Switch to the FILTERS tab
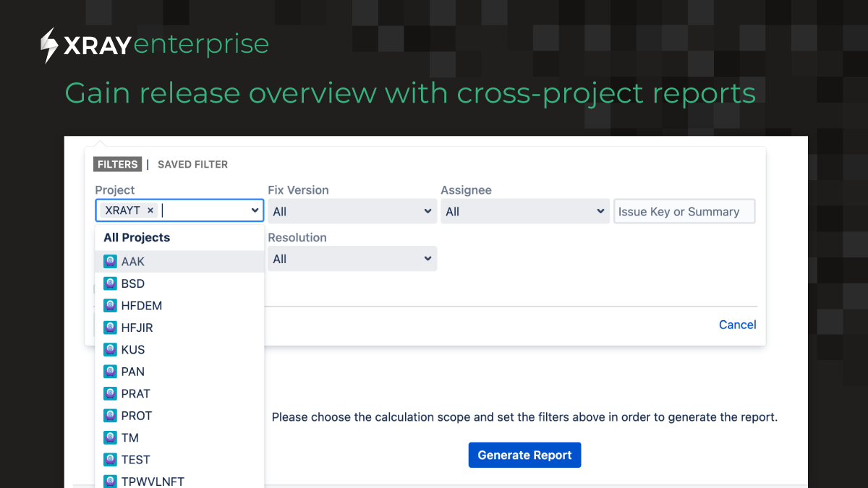868x488 pixels. pyautogui.click(x=117, y=164)
